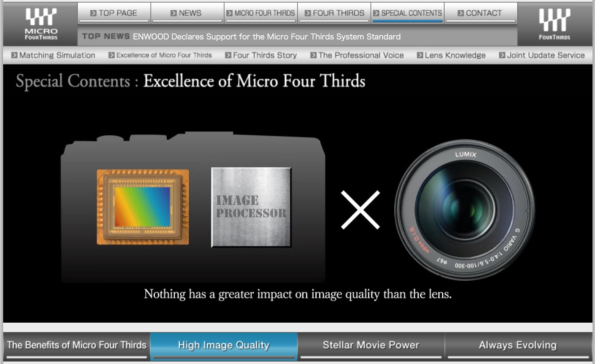The image size is (595, 364).
Task: Open the TOP PAGE menu item
Action: pyautogui.click(x=114, y=13)
